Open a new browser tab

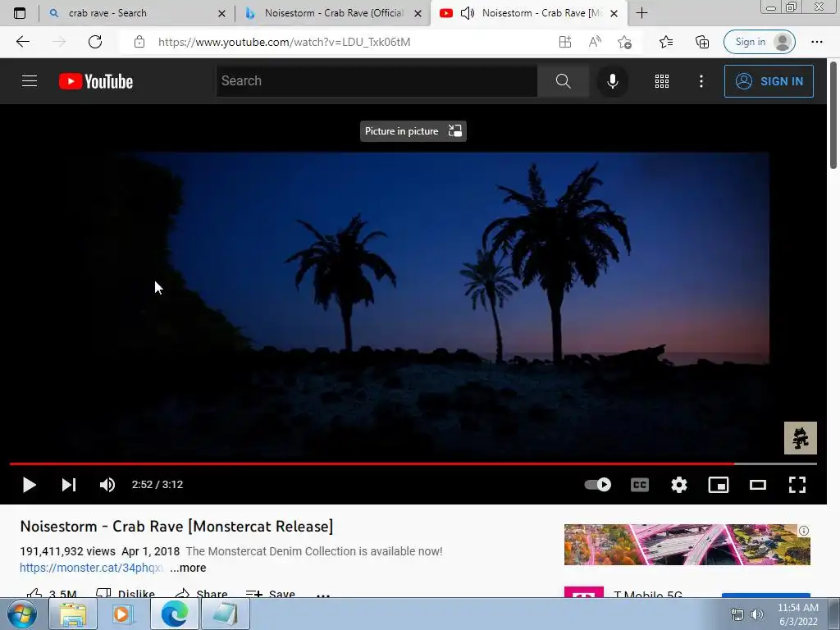(641, 13)
